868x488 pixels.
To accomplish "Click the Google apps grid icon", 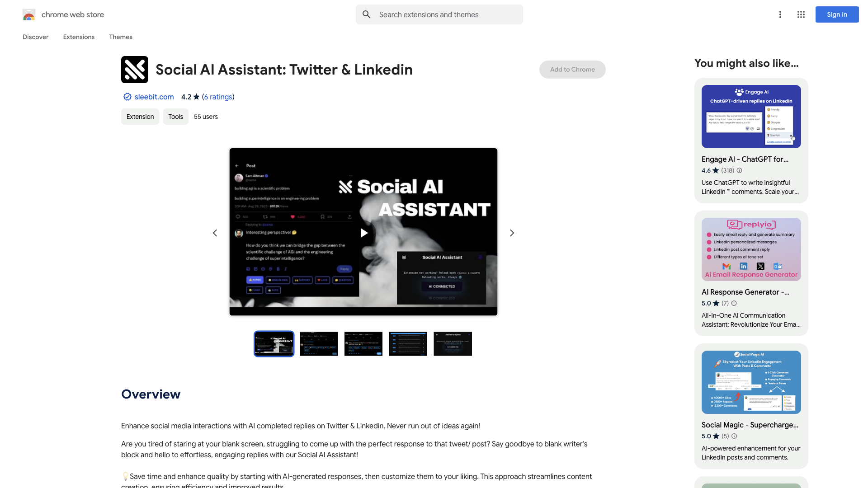I will click(x=801, y=14).
